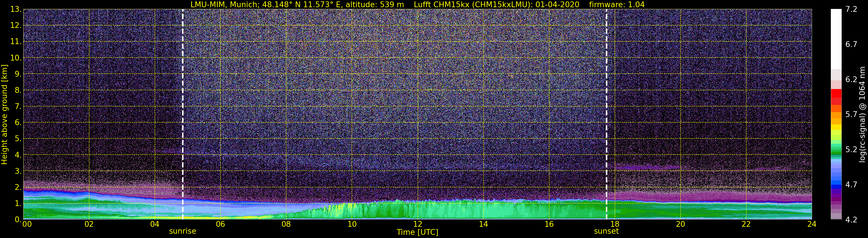The height and width of the screenshot is (238, 868).
Task: Click the '3.' height axis tick label
Action: (18, 171)
